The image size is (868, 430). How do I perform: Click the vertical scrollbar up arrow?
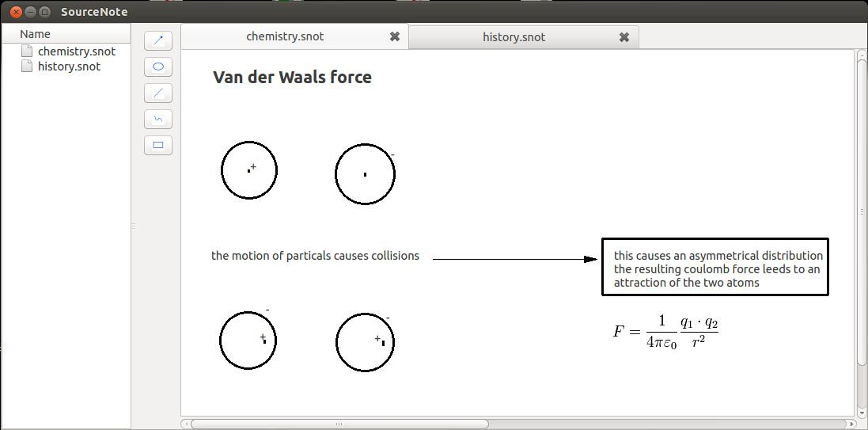pos(862,55)
